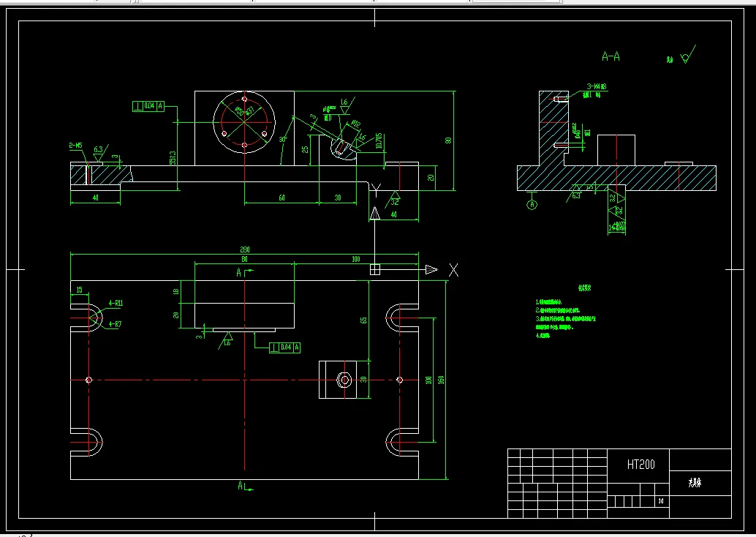Select the 25 height dimension in front view
The height and width of the screenshot is (537, 756).
coord(305,149)
